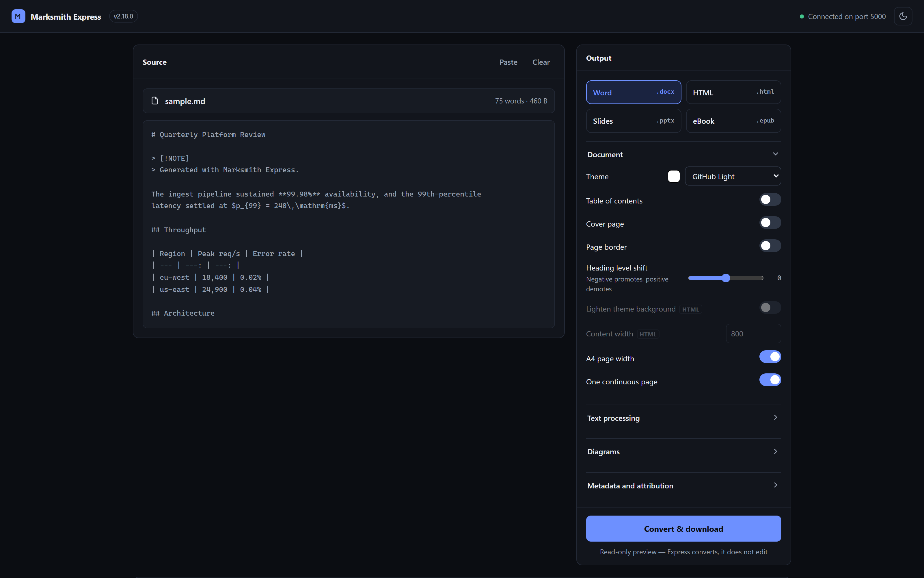Screen dimensions: 924x578
Task: Expand the Diagrams section
Action: 683,451
